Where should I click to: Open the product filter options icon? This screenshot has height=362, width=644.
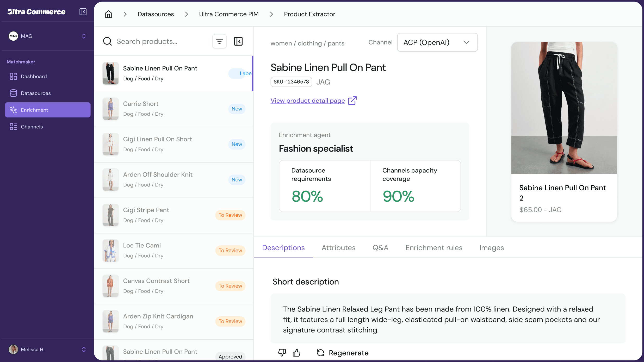219,41
